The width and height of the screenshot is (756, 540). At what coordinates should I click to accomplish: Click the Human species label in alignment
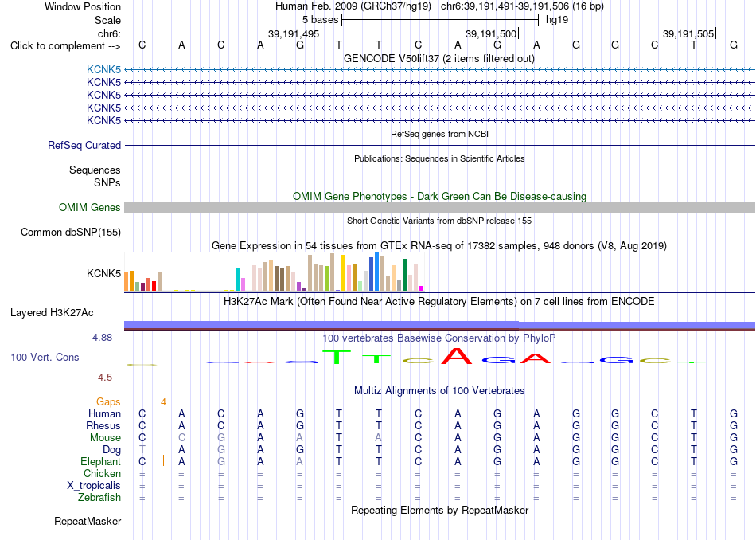104,413
